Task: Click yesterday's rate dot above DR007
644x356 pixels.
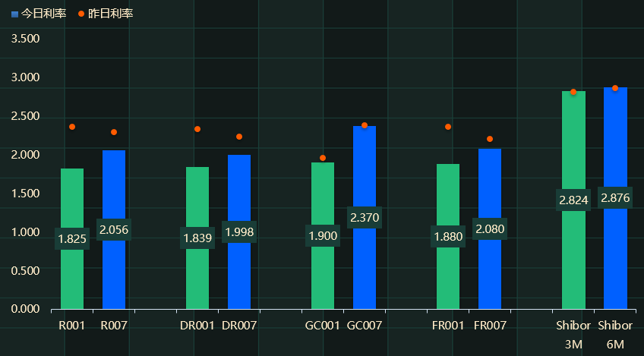Action: (239, 137)
